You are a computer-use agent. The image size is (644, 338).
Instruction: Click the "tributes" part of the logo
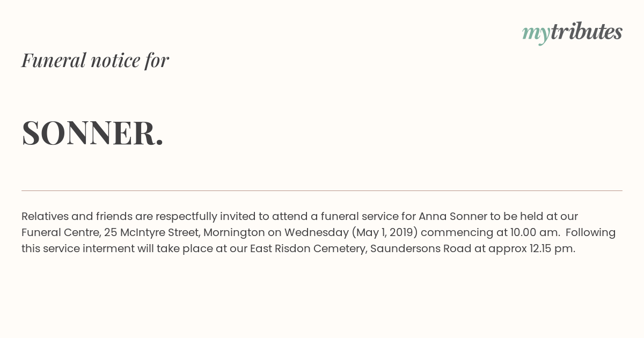pyautogui.click(x=587, y=31)
